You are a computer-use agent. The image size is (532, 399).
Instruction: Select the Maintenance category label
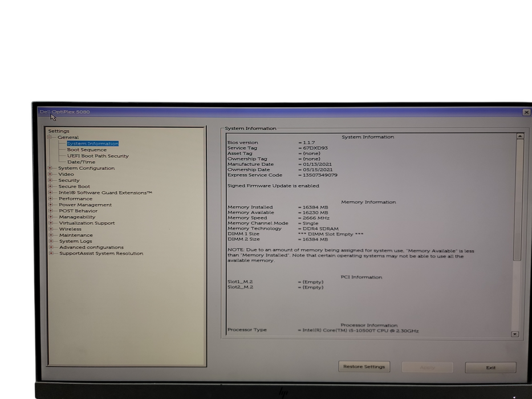[76, 235]
